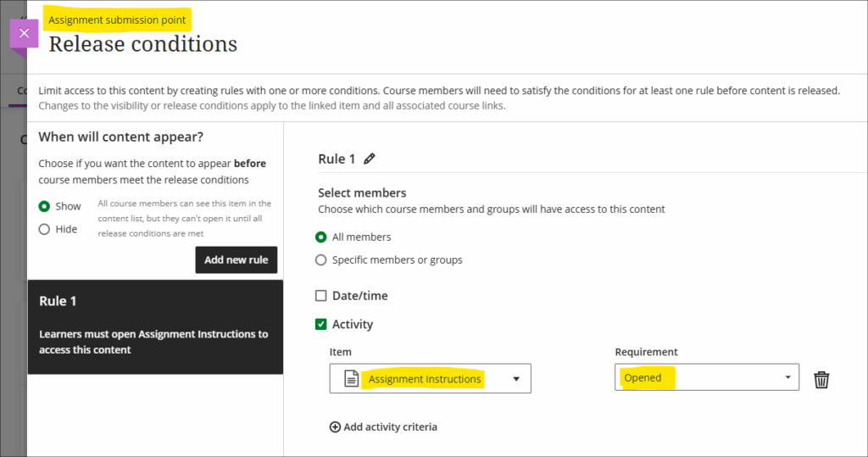Click the Add activity criteria link

pyautogui.click(x=390, y=427)
